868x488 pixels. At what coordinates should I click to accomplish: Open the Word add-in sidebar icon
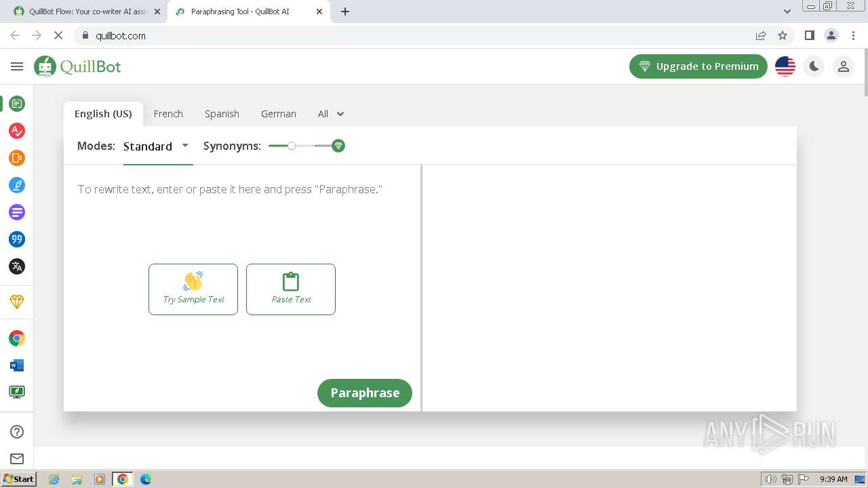click(17, 365)
